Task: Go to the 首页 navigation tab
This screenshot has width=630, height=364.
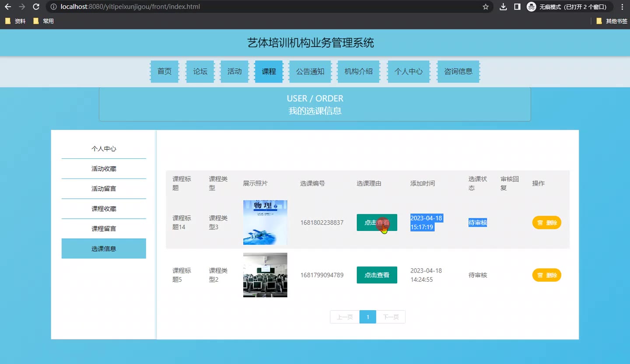Action: tap(164, 71)
